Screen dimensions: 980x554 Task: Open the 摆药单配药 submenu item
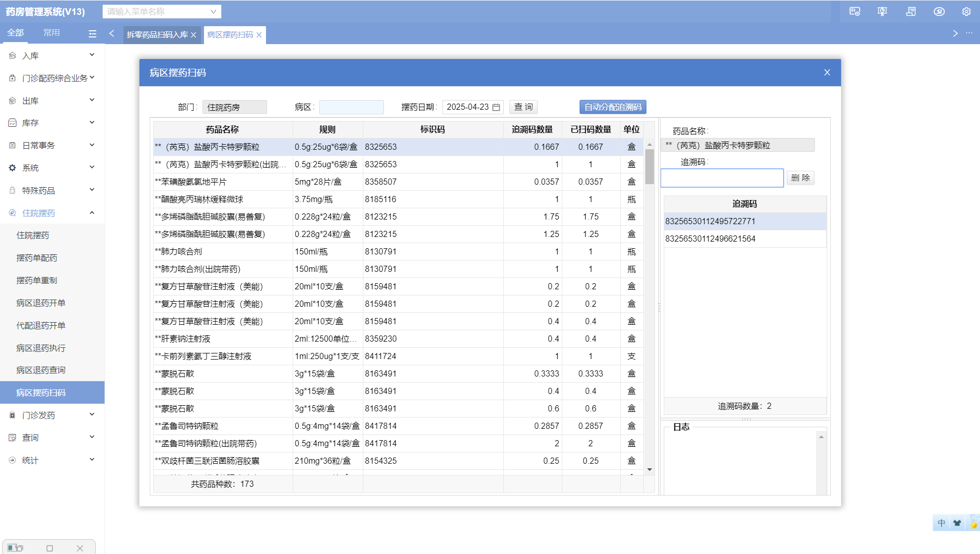[37, 258]
